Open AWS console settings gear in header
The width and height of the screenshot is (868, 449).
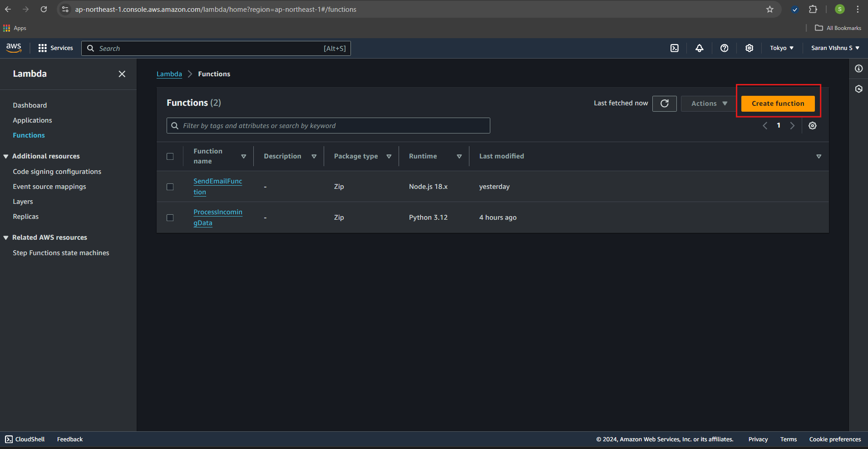749,48
